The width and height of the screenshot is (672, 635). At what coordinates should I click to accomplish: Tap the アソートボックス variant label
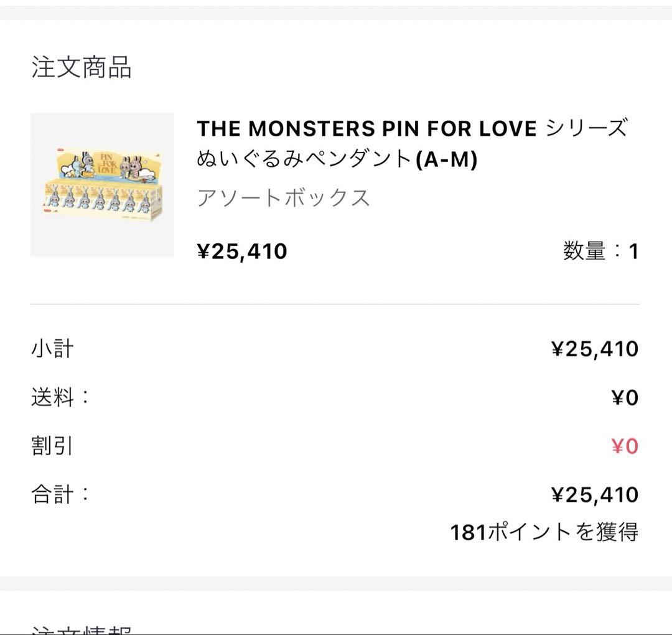(283, 198)
